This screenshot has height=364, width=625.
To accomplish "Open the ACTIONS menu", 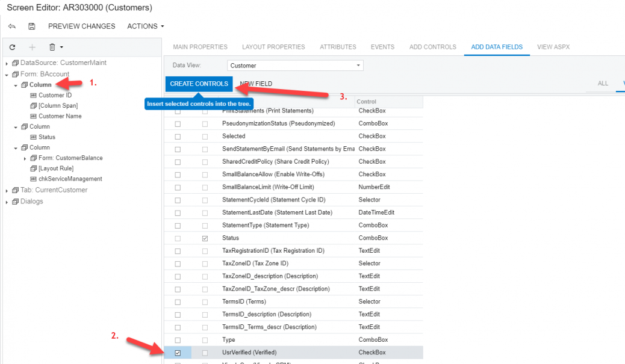I will point(141,26).
